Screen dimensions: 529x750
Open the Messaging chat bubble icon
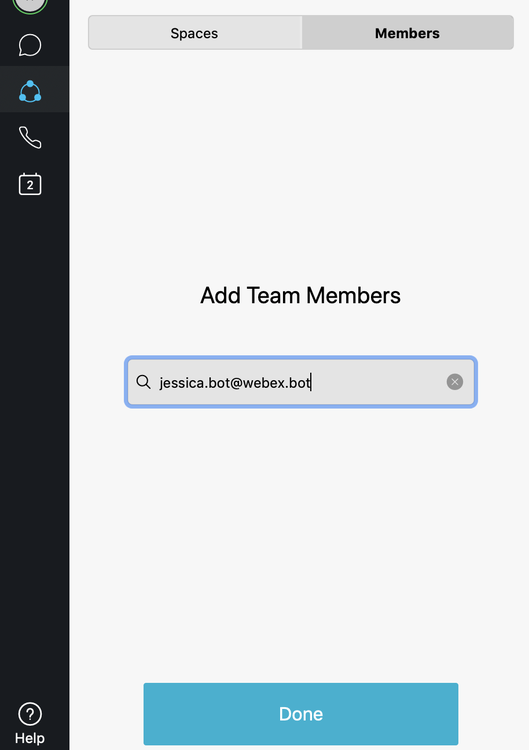[x=30, y=45]
